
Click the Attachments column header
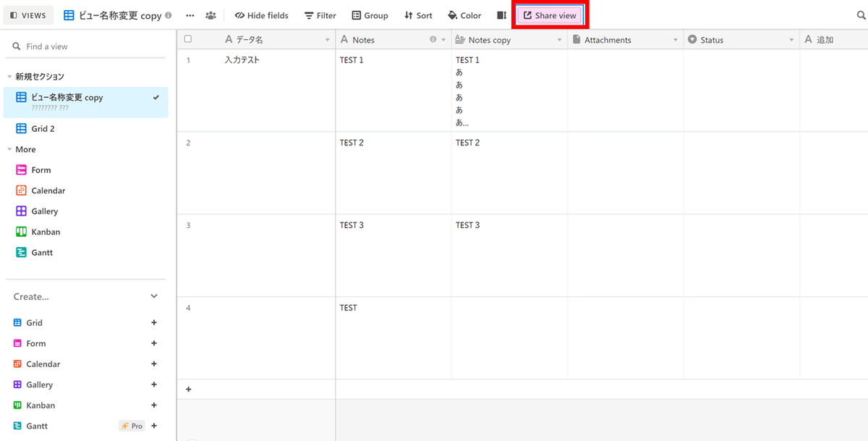(626, 40)
